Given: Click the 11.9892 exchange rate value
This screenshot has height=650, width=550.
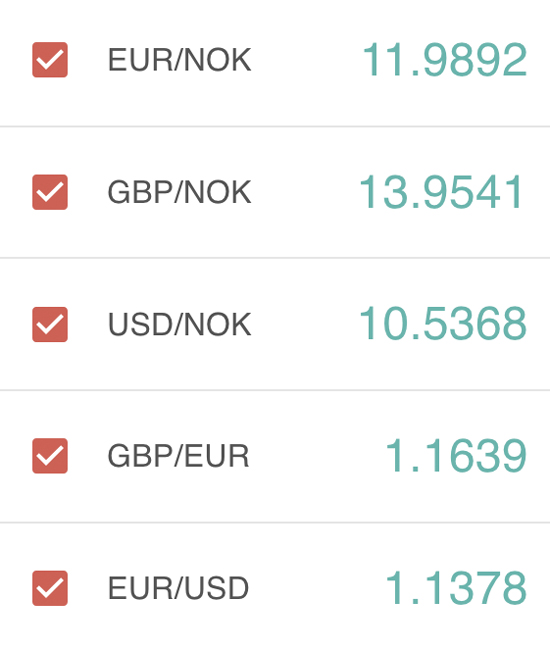Looking at the screenshot, I should point(444,60).
